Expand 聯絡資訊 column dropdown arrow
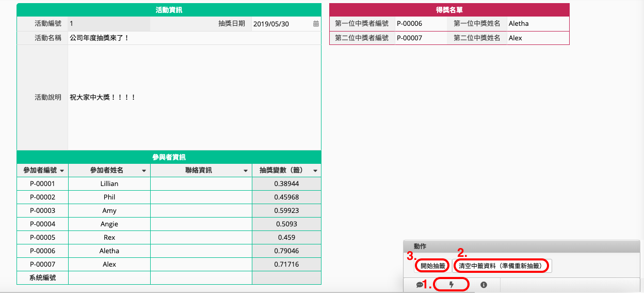The width and height of the screenshot is (644, 293). pyautogui.click(x=246, y=171)
